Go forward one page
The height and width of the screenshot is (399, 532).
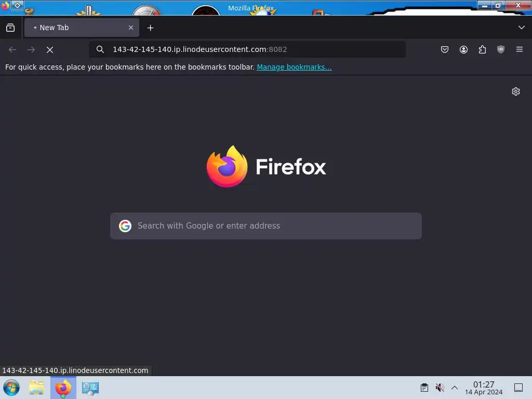click(x=31, y=49)
